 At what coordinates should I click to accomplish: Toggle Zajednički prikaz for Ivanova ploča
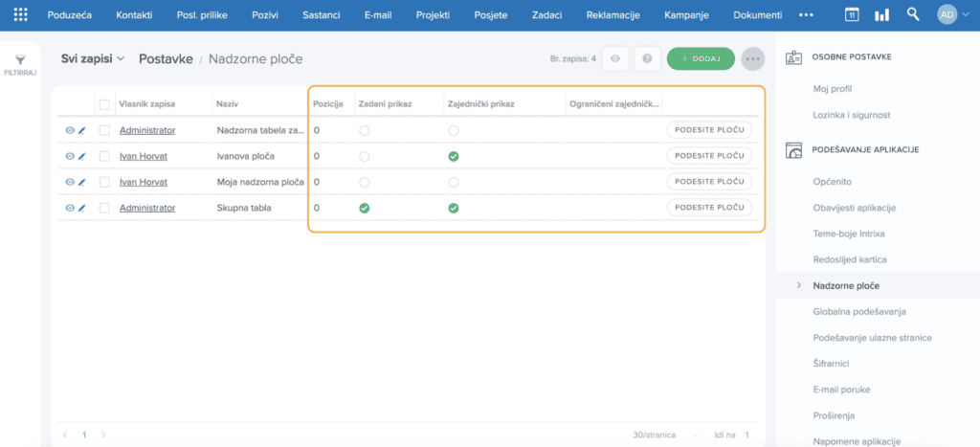pos(454,156)
